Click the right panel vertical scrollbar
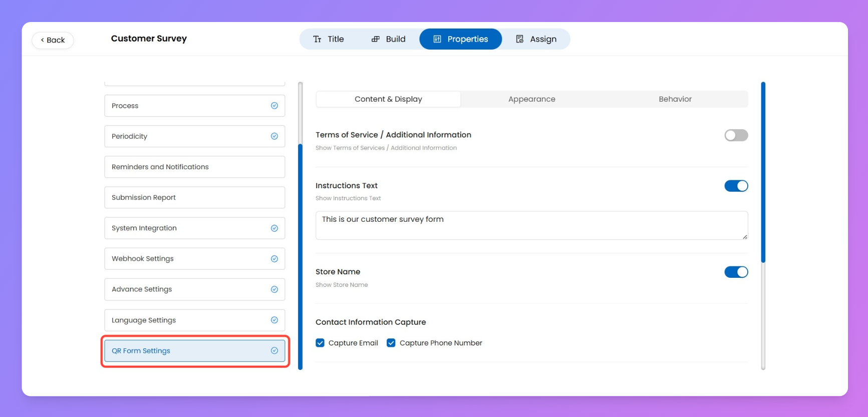 pos(763,173)
